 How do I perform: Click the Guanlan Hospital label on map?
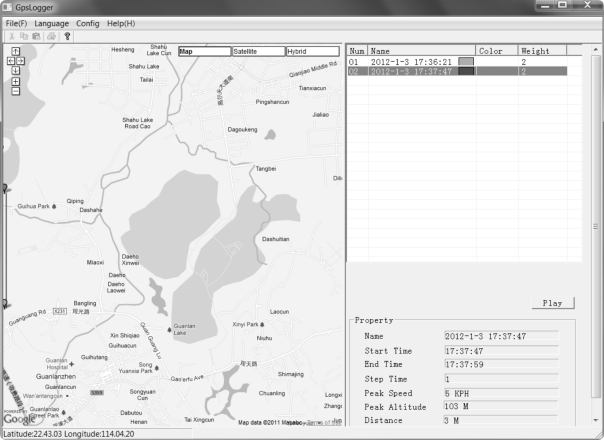point(57,364)
